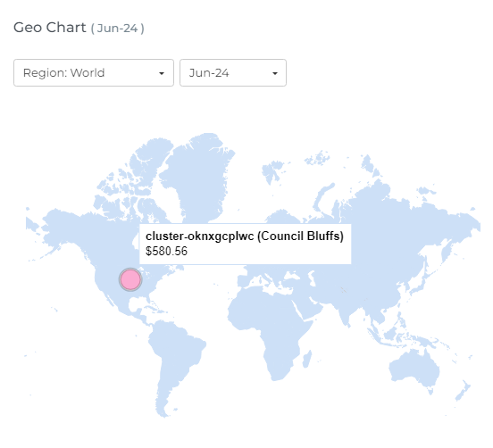Click New Zealand on the map
The width and height of the screenshot is (493, 448).
tap(463, 391)
